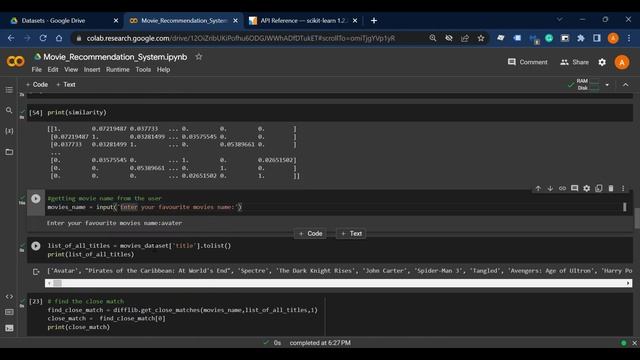Open the Edit menu

53,70
